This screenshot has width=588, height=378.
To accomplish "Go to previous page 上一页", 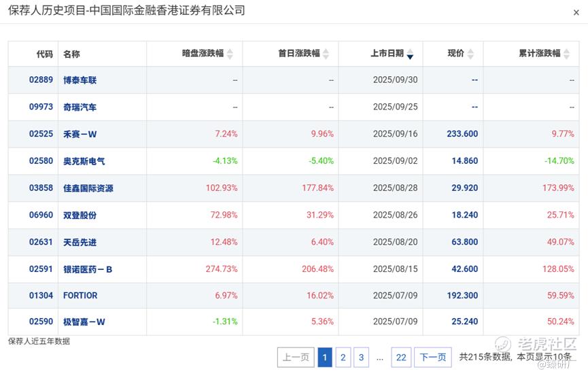I will pyautogui.click(x=296, y=357).
